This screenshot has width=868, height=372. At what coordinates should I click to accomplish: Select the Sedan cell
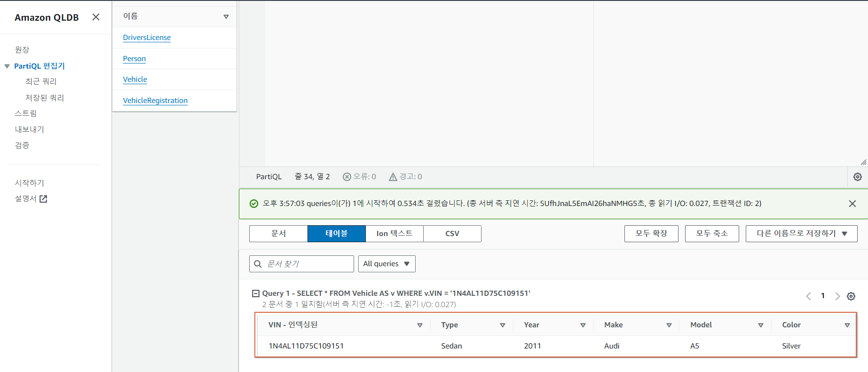[x=451, y=346]
